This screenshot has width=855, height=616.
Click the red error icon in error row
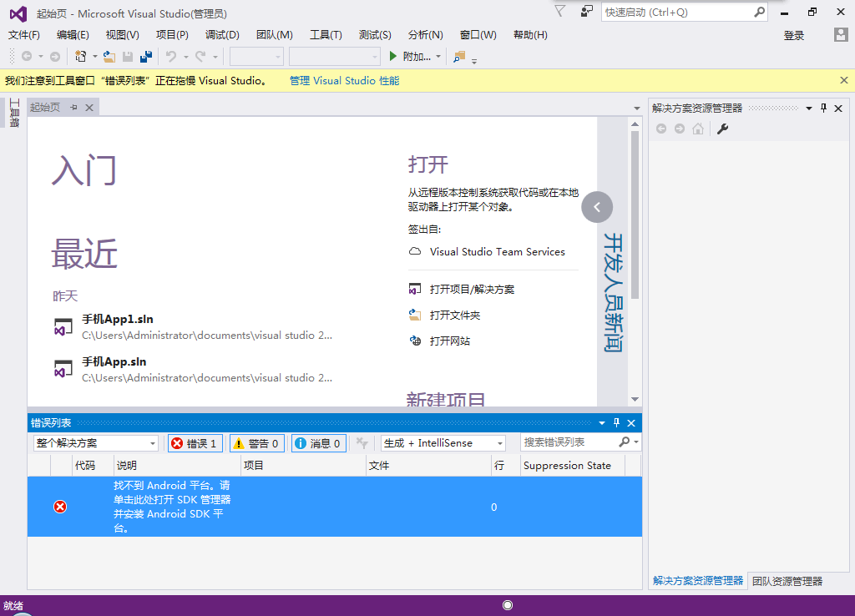tap(60, 507)
